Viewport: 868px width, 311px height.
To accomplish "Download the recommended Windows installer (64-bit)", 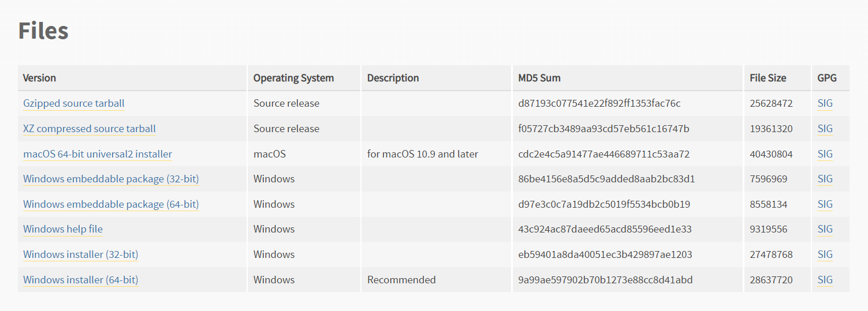I will point(81,280).
